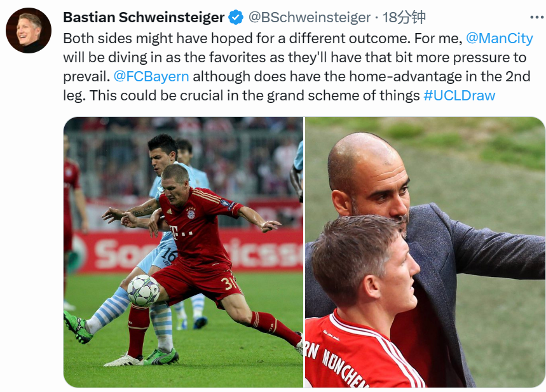This screenshot has width=546, height=392.
Task: Follow the @ManCity mention link
Action: [500, 38]
